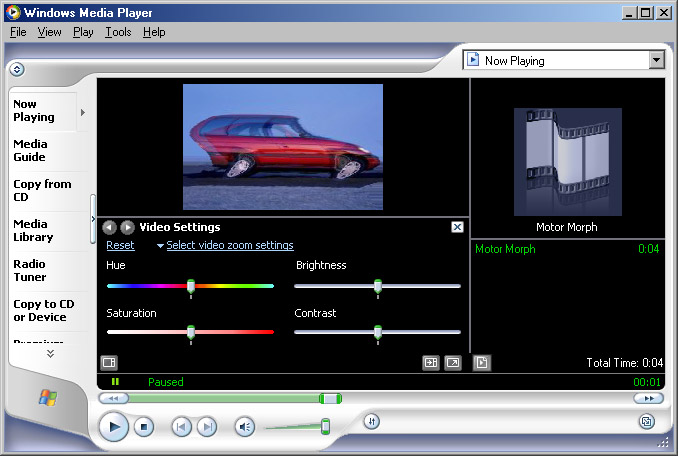678x456 pixels.
Task: Click Windows Media Player title bar icon
Action: point(13,12)
